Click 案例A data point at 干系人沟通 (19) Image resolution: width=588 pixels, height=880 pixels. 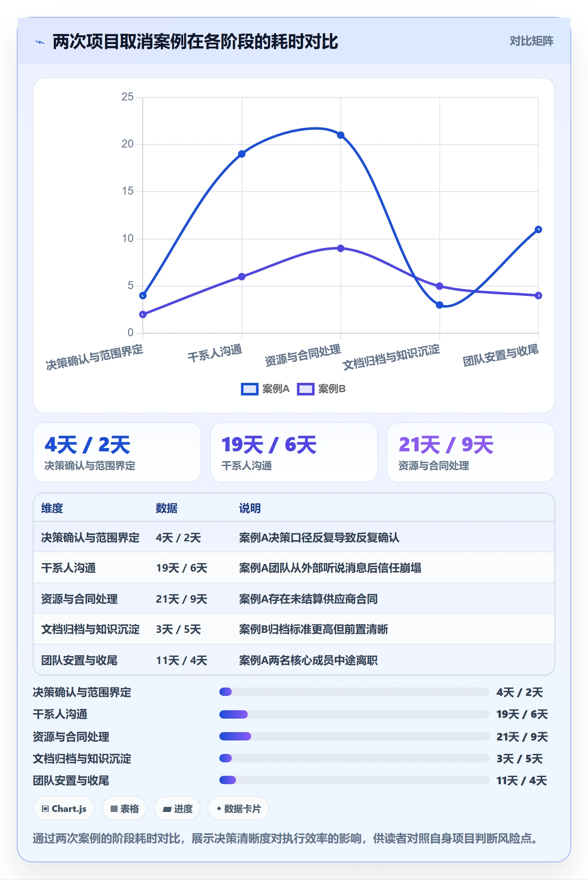242,154
